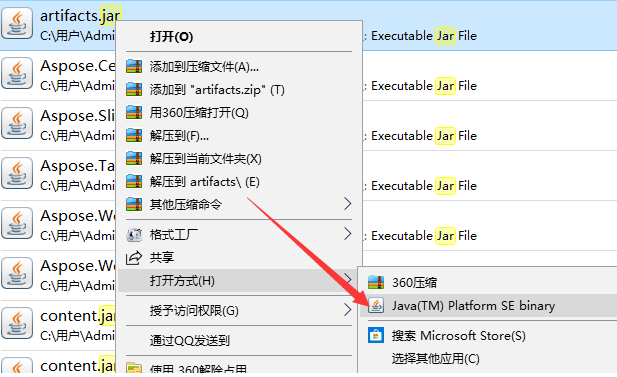This screenshot has height=377, width=617.
Task: Click the 格式工厂 app icon
Action: [134, 235]
